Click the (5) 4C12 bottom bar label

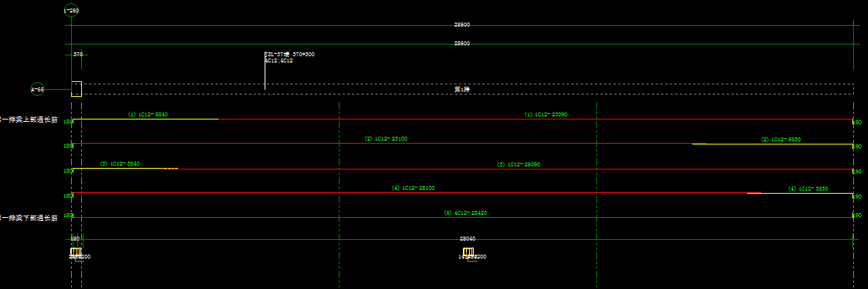[465, 212]
